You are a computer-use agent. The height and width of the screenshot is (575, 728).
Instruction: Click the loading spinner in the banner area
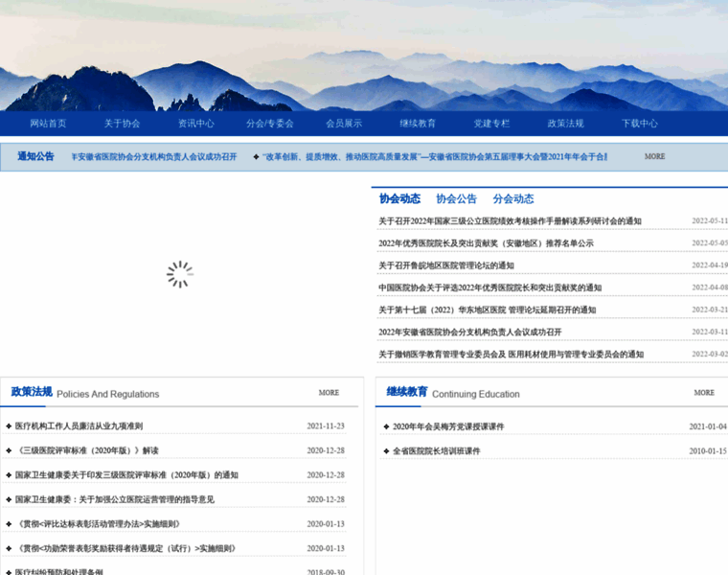[179, 274]
